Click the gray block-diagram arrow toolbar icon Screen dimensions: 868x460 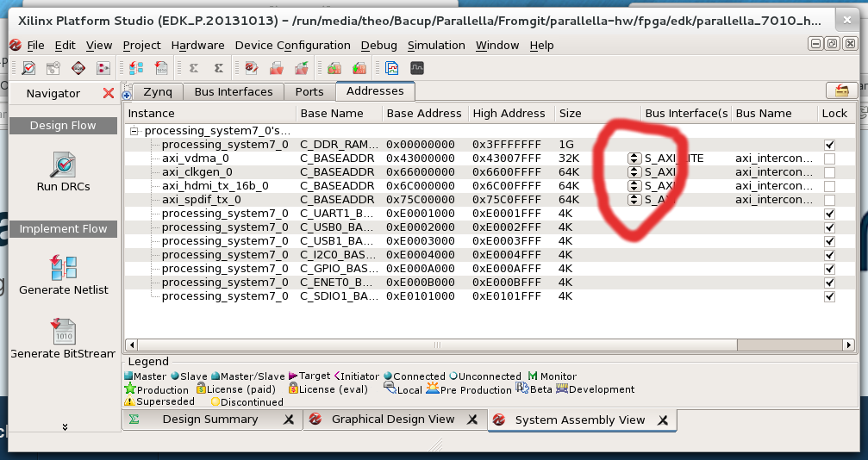coord(103,68)
